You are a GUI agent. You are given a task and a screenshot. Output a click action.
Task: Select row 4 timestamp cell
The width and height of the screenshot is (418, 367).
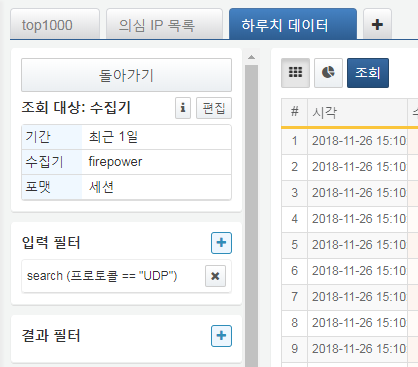tap(357, 219)
